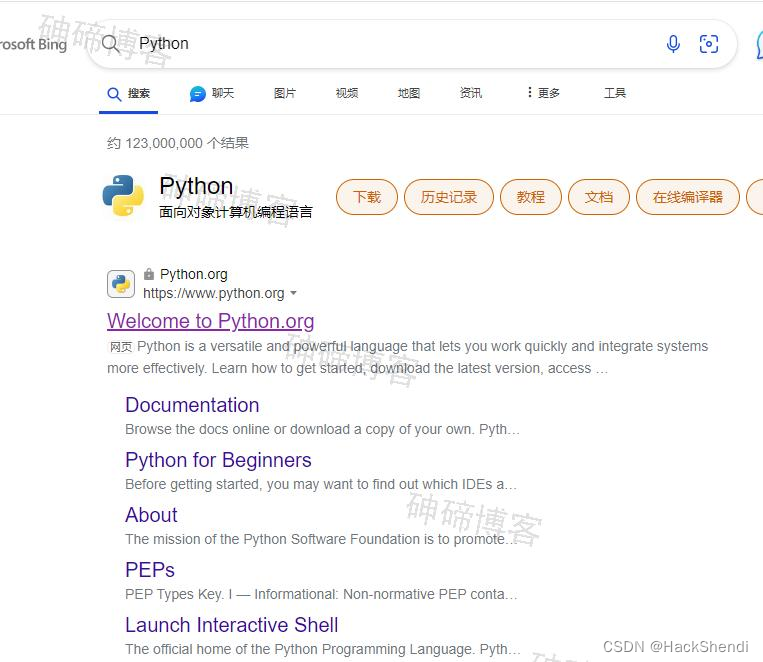The width and height of the screenshot is (763, 662).
Task: Click the large Python logo icon
Action: click(123, 196)
